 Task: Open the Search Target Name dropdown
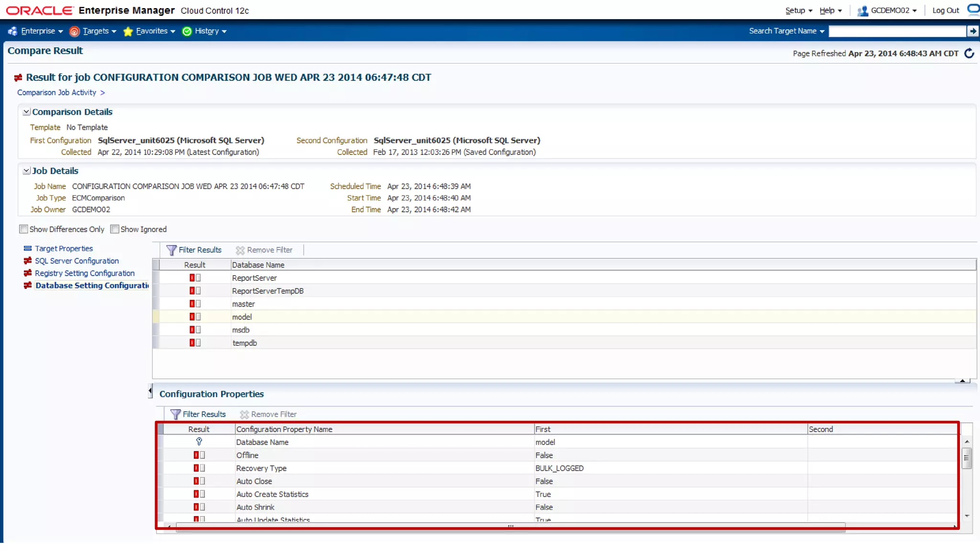[787, 31]
